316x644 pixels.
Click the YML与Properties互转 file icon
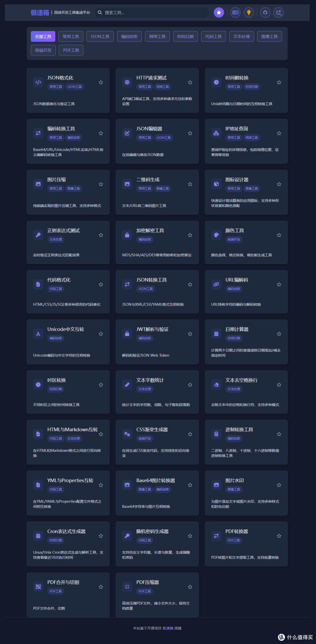click(38, 485)
